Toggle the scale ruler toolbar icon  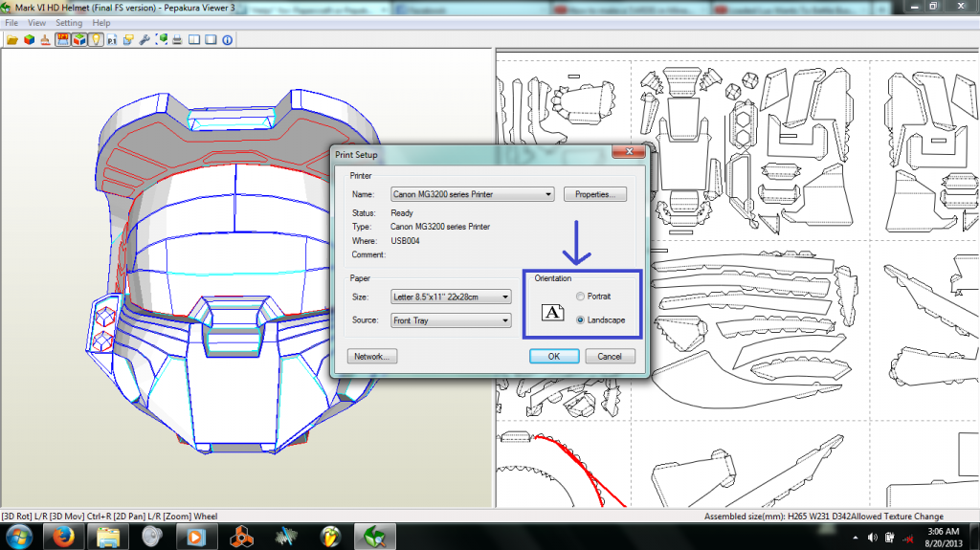click(x=62, y=40)
